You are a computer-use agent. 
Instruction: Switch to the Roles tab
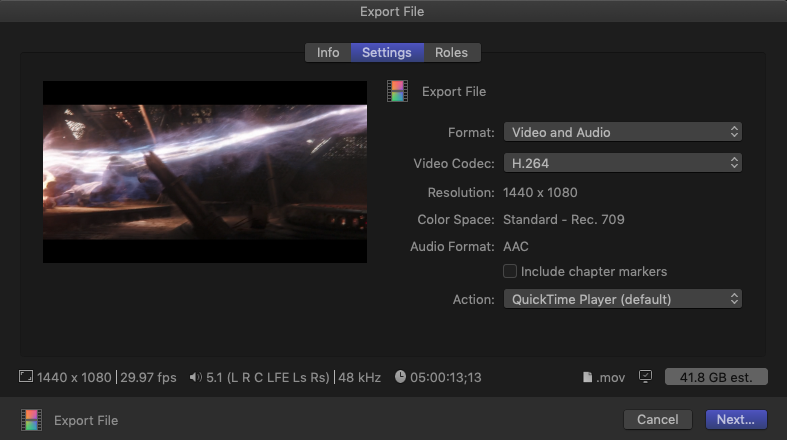pyautogui.click(x=452, y=52)
